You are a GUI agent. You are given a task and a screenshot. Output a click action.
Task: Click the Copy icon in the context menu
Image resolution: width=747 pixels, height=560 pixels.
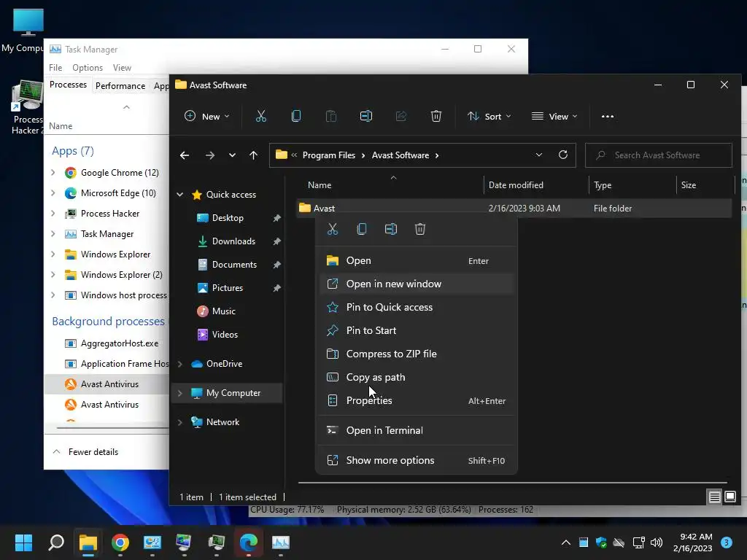(362, 229)
